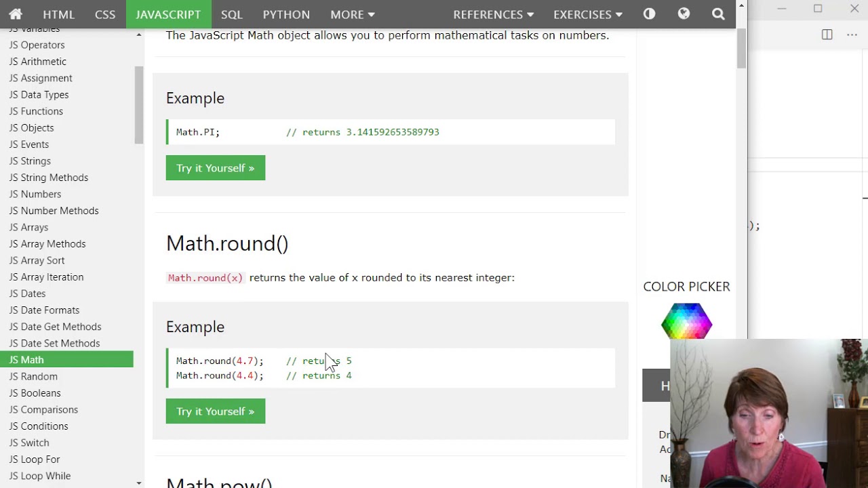868x488 pixels.
Task: Click the sidebar scroll down arrow
Action: (139, 483)
